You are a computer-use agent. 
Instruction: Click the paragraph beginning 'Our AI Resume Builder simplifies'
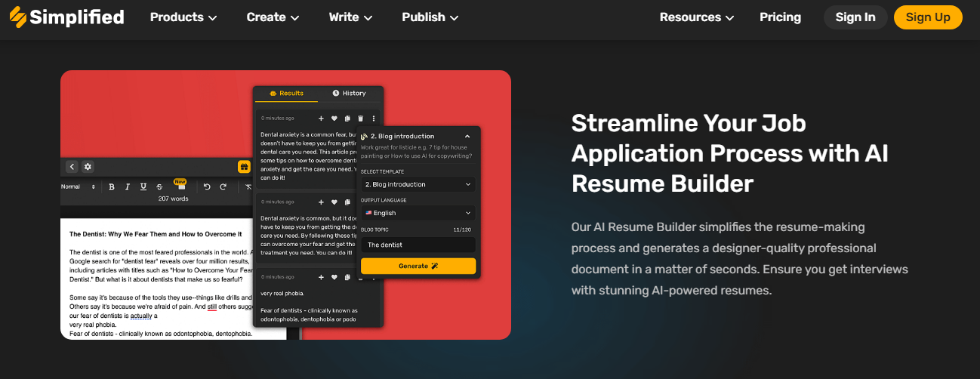pyautogui.click(x=740, y=258)
